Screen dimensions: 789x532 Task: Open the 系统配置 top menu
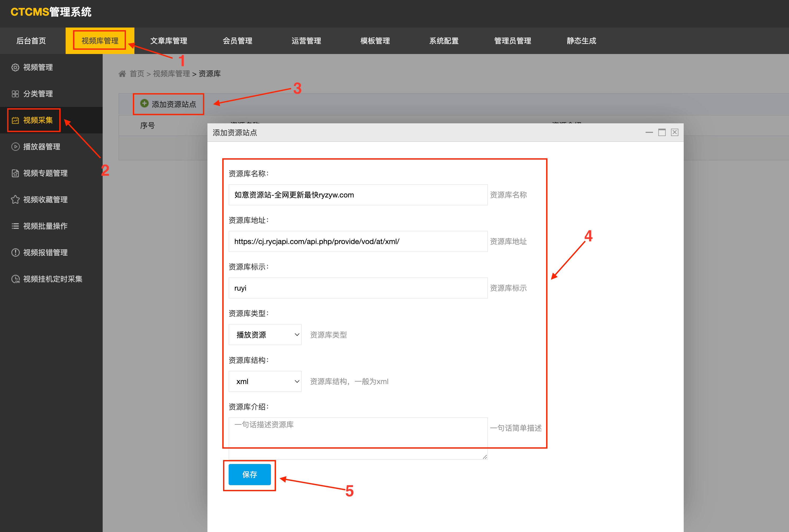point(444,41)
